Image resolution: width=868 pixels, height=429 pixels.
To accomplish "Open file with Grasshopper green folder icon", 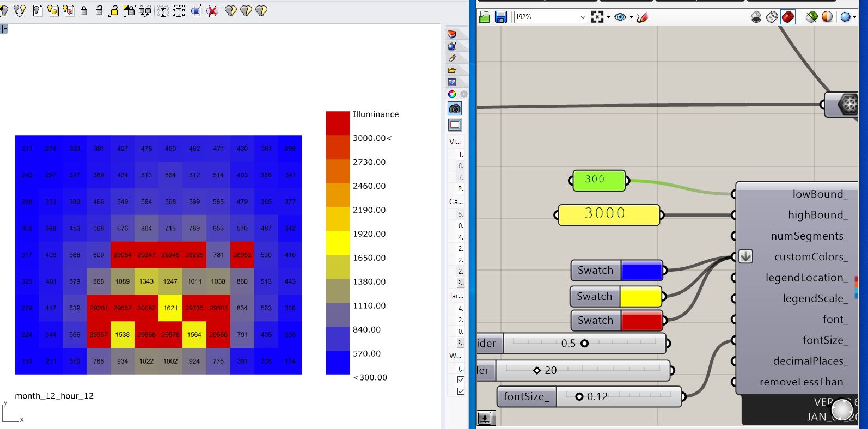I will 484,17.
